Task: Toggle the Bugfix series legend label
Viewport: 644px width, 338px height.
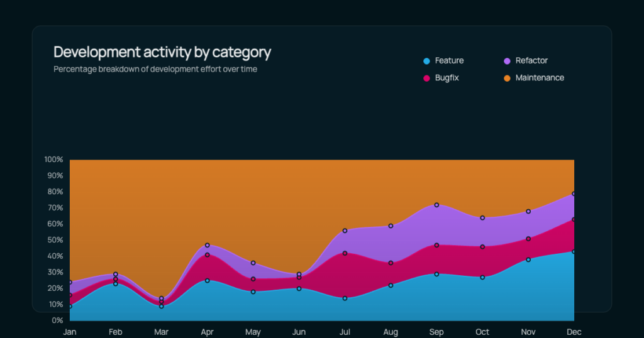Action: point(447,78)
